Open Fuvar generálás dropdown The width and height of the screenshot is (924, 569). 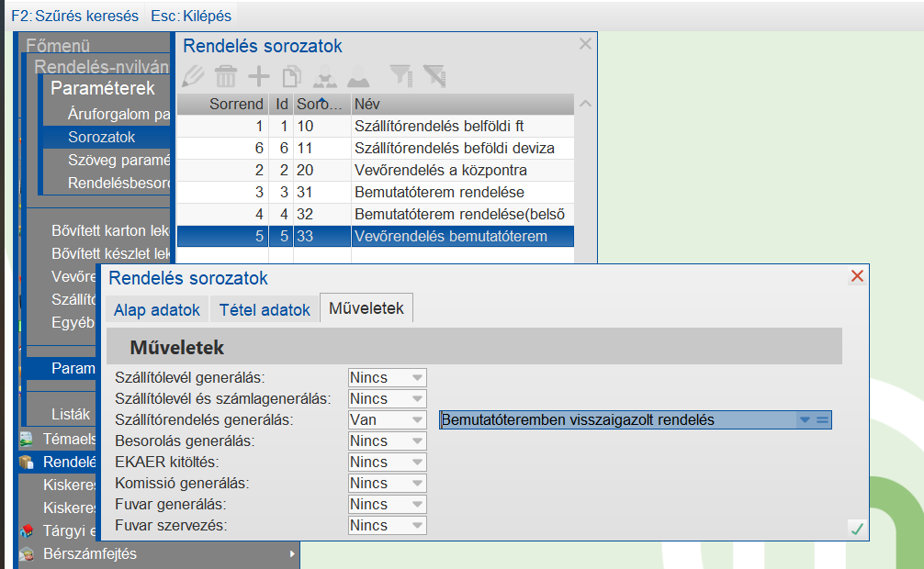point(417,505)
